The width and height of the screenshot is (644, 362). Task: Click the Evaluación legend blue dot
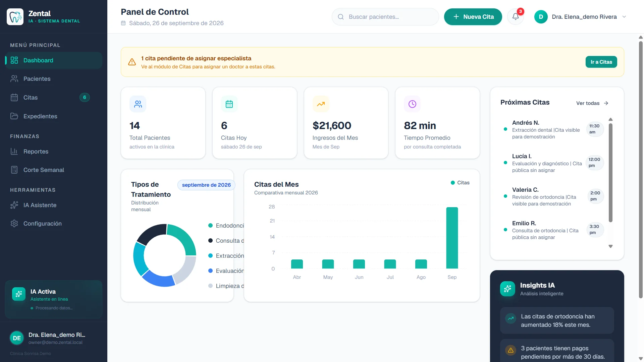(x=210, y=271)
